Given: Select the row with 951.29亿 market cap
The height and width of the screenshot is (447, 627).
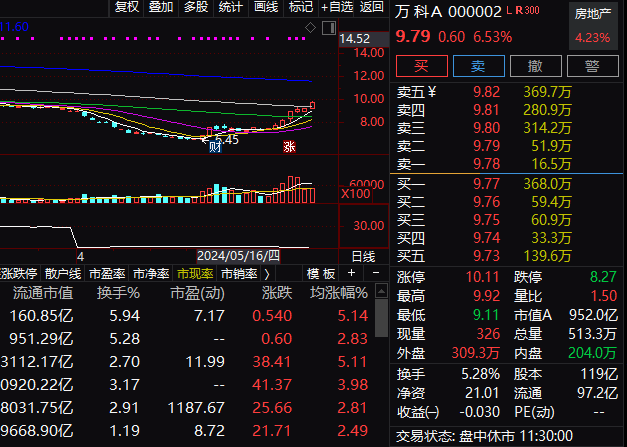Looking at the screenshot, I should [187, 339].
